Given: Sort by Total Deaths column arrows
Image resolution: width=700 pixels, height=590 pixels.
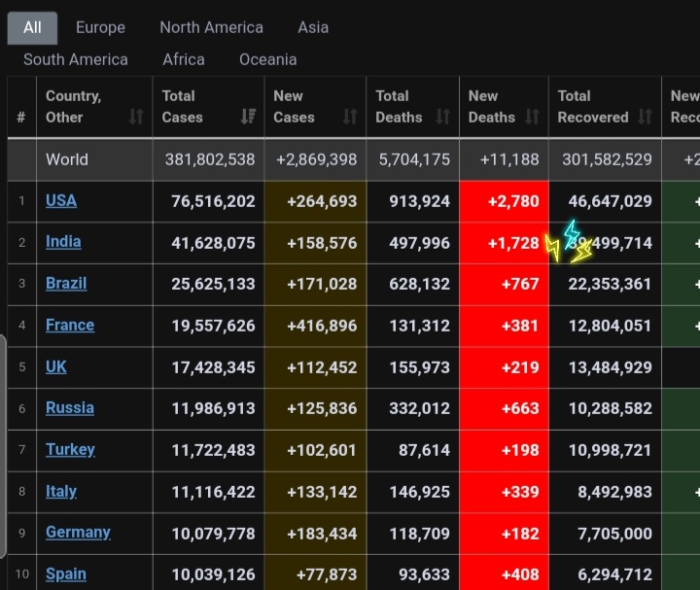Looking at the screenshot, I should tap(443, 117).
